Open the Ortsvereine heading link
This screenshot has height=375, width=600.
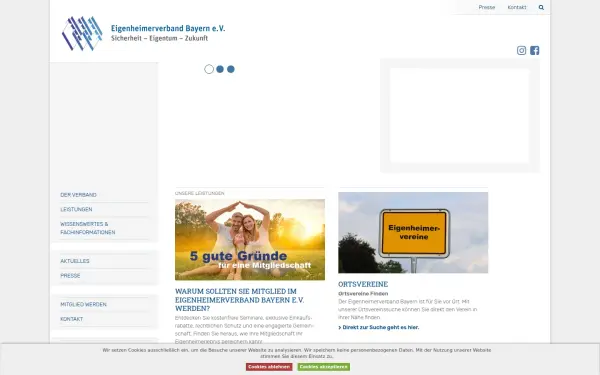(x=363, y=284)
